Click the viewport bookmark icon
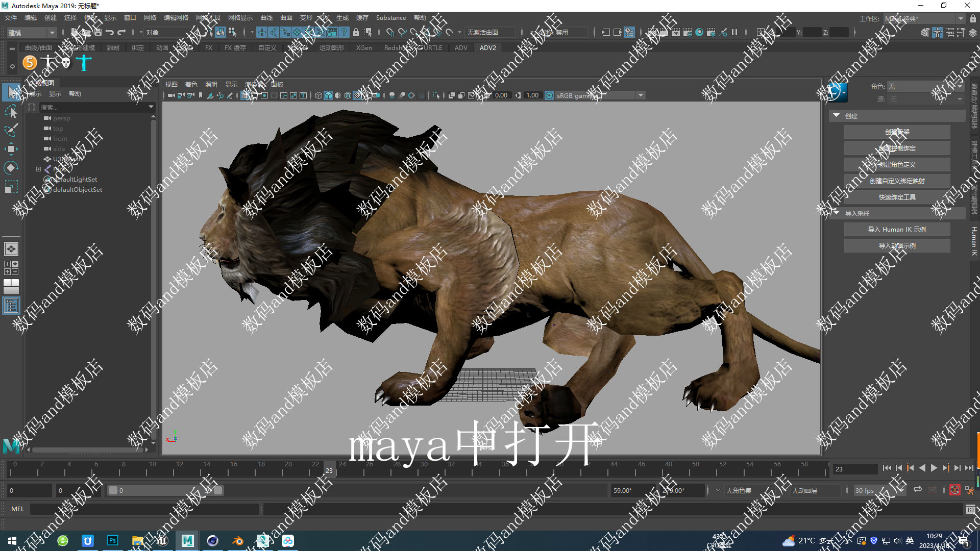 click(201, 95)
